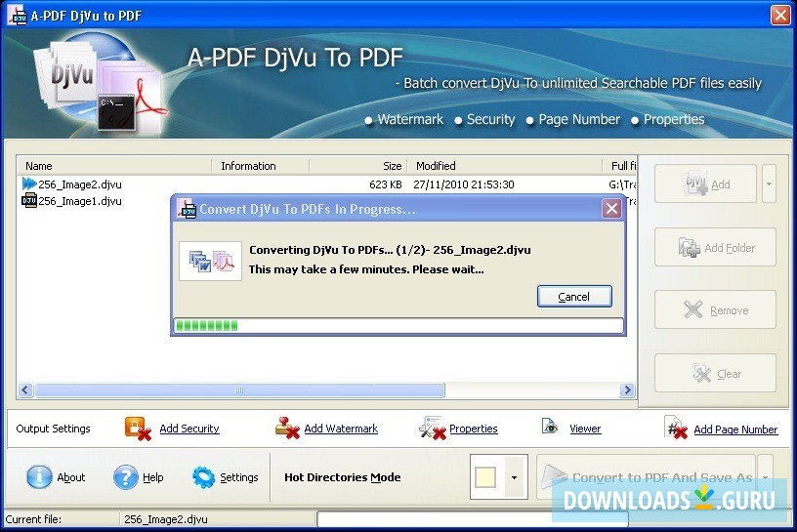Open the Add Watermark link
This screenshot has height=532, width=797.
pos(341,429)
